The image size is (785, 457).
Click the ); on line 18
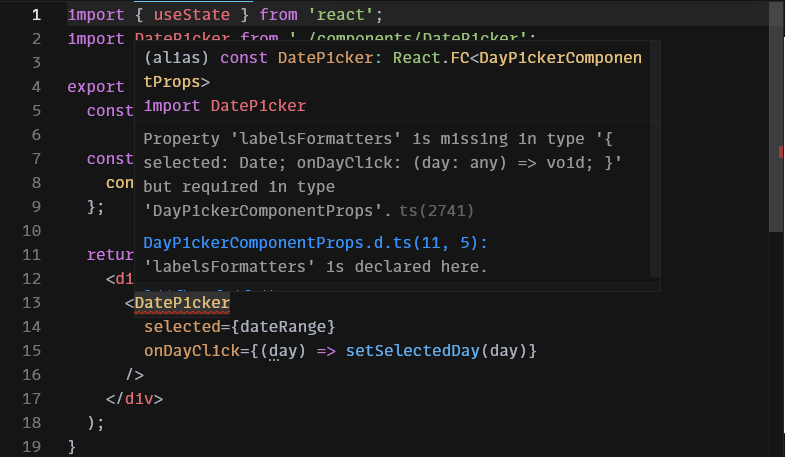point(96,423)
